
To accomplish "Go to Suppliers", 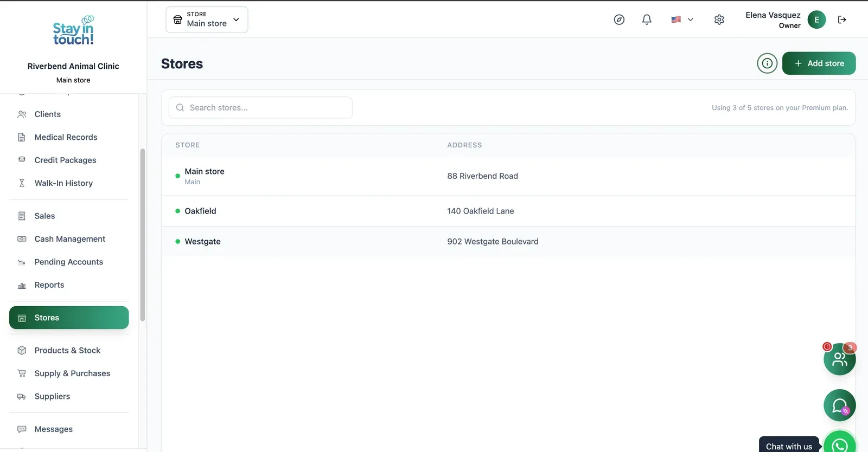I will (x=69, y=397).
